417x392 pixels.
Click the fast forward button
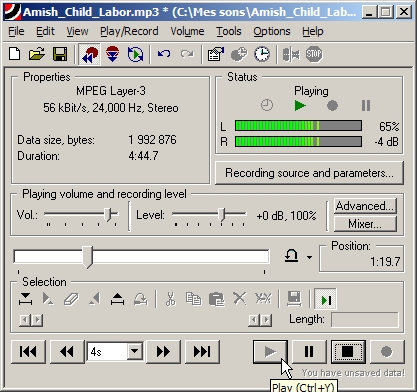(163, 351)
